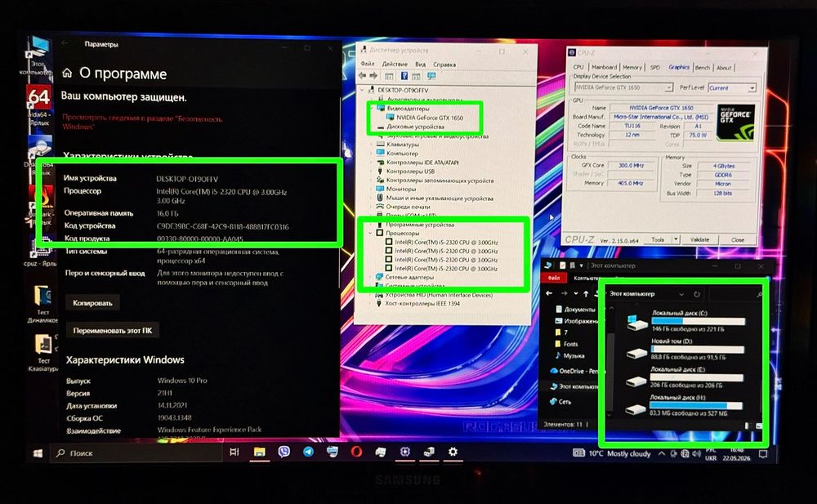Screen dimensions: 817x504
Task: Open the Perf Level dropdown in CPU-Z
Action: point(732,88)
